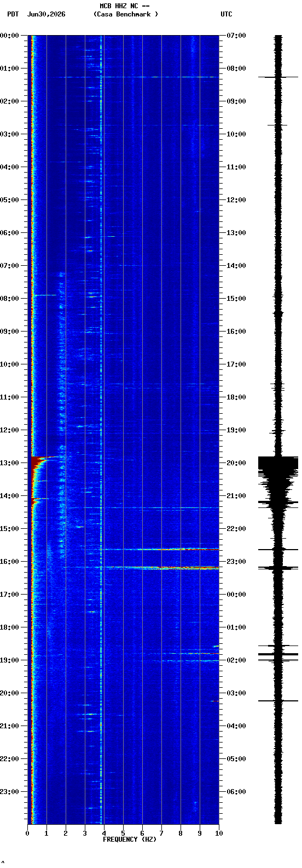The image size is (302, 868).
Task: Click the 'Jun30,2026' date label
Action: [x=46, y=14]
